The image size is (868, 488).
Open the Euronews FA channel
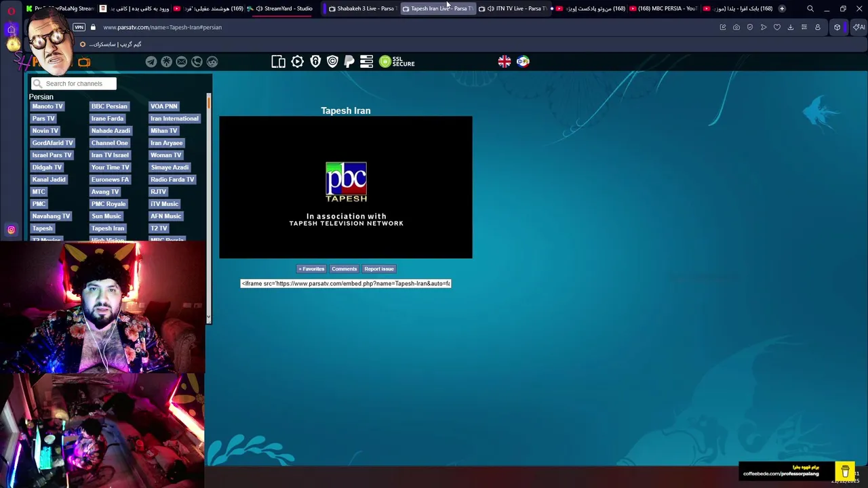point(111,180)
